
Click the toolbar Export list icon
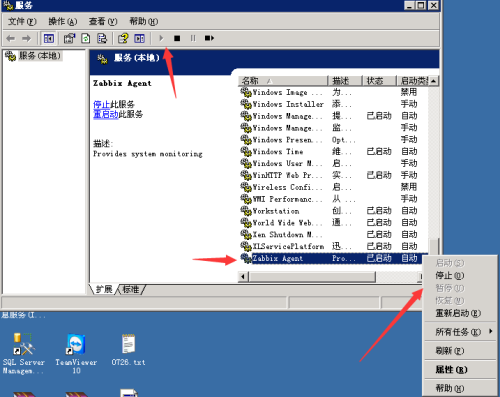tap(102, 39)
